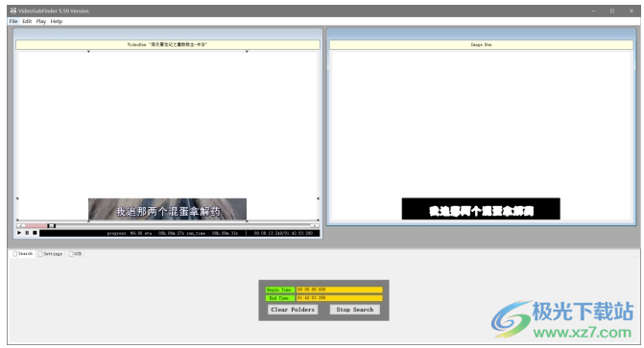Stop video playback with the stop icon

coord(35,233)
